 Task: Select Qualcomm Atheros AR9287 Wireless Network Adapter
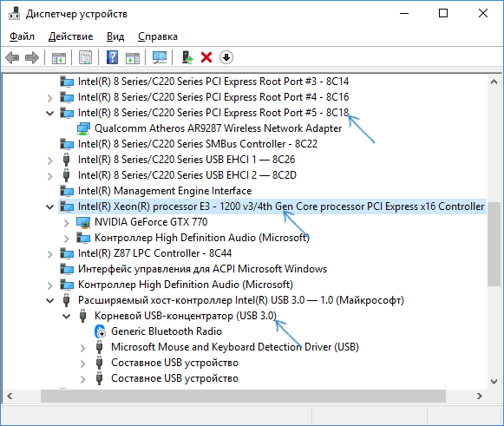click(x=218, y=128)
